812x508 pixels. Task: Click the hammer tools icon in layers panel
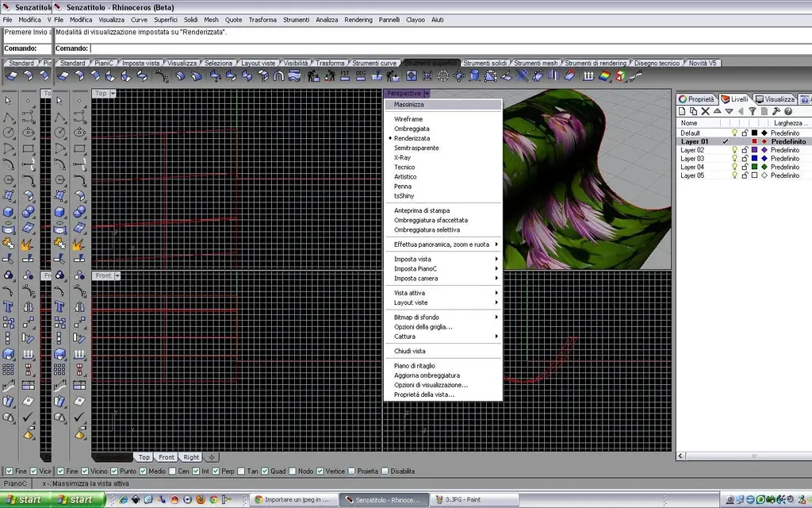click(x=777, y=111)
